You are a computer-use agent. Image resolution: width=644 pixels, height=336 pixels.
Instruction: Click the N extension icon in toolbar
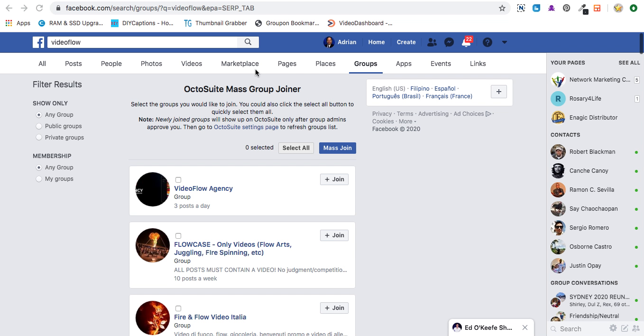521,8
